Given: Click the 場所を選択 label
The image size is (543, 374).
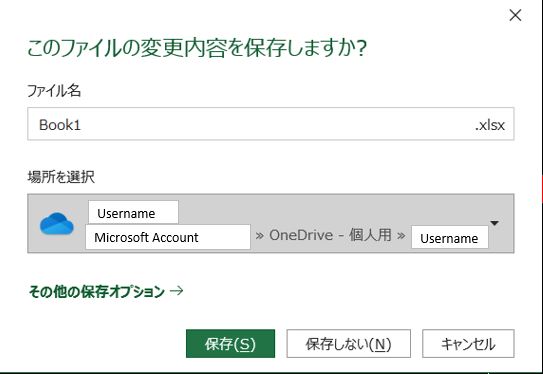Looking at the screenshot, I should pos(61,177).
